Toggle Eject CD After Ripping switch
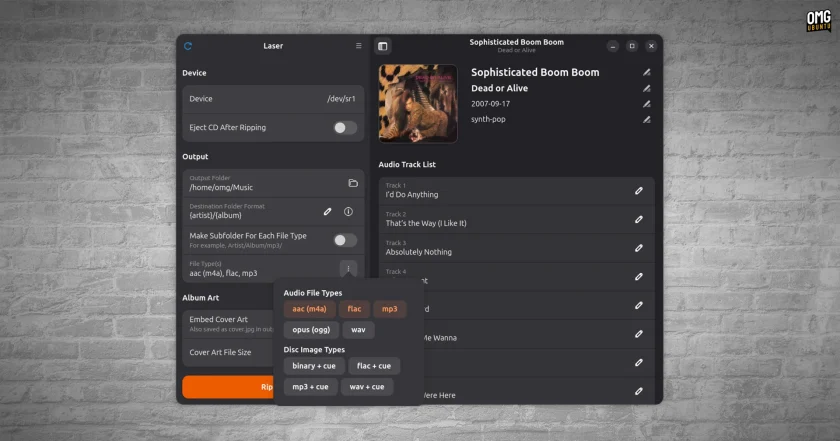Image resolution: width=840 pixels, height=441 pixels. [x=345, y=128]
